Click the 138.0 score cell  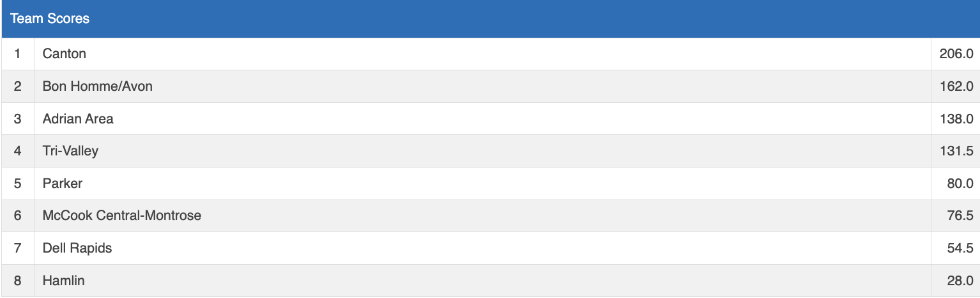coord(956,118)
